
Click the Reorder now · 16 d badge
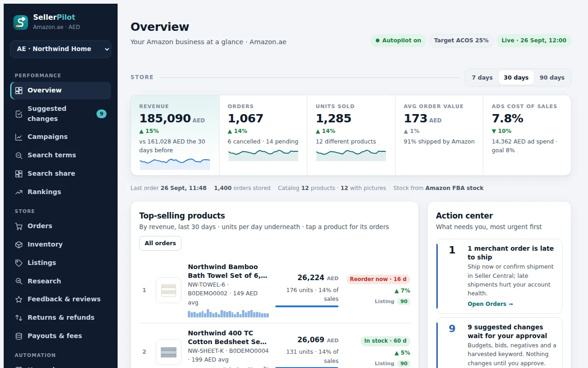(378, 279)
